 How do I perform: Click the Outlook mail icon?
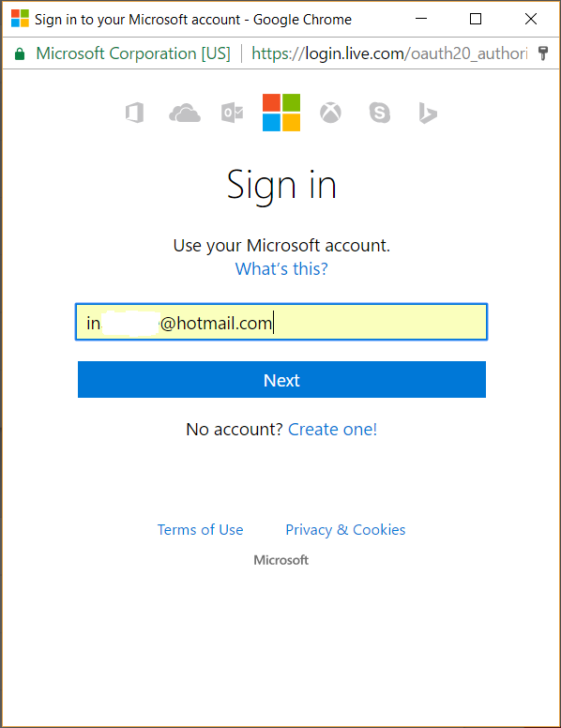(233, 113)
